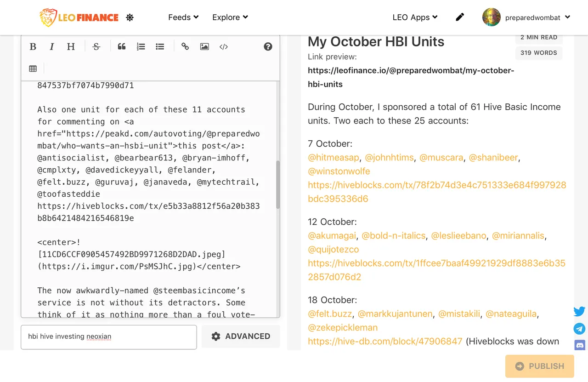Apply italic formatting in editor toolbar
Screen dimensions: 588x382
[x=52, y=46]
